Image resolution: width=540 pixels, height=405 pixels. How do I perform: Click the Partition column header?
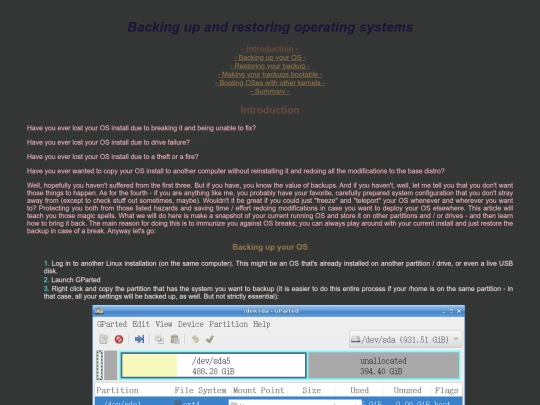click(x=134, y=390)
